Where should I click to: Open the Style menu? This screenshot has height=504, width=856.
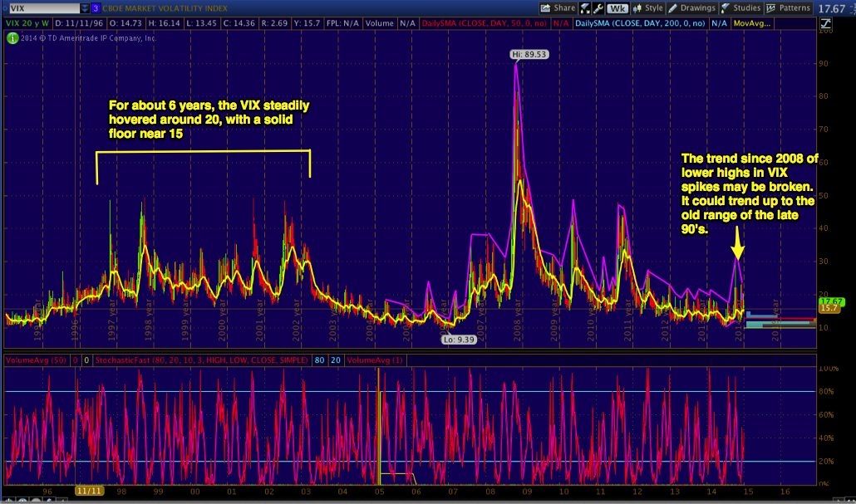647,7
